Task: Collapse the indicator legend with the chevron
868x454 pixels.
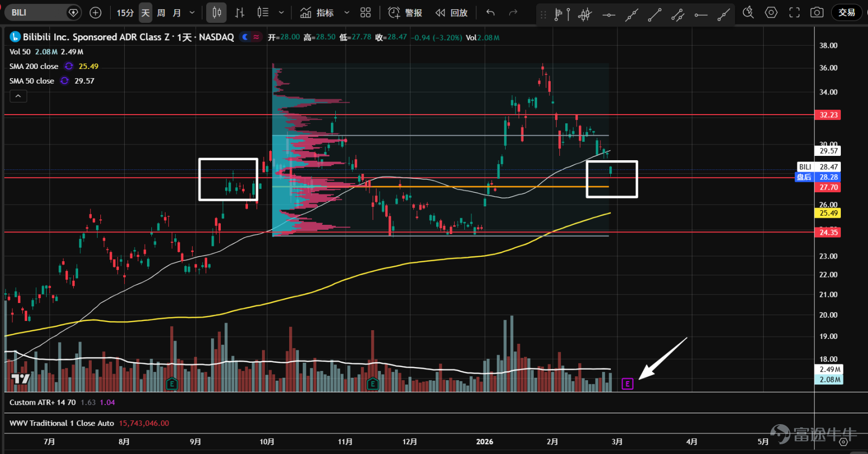Action: 18,96
